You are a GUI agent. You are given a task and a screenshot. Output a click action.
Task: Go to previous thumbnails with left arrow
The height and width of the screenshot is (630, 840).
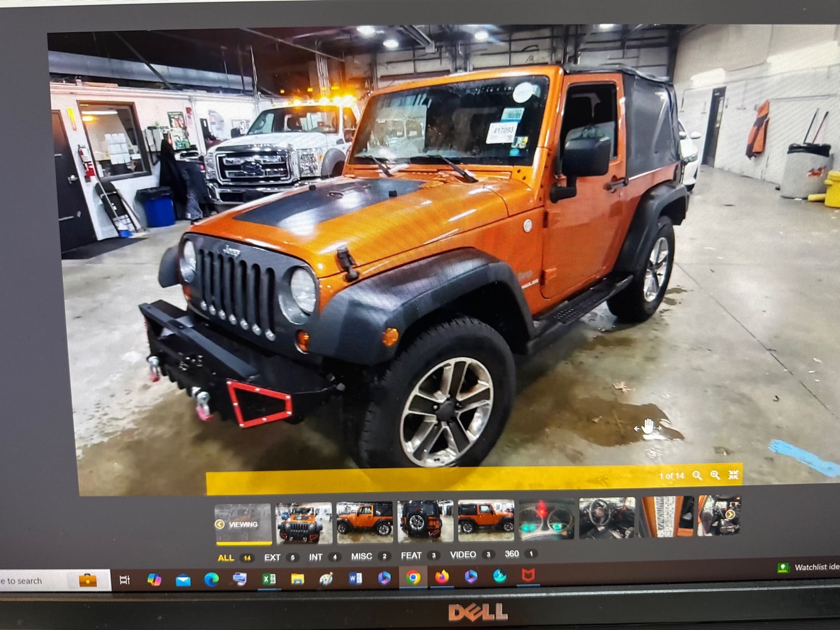pos(219,524)
